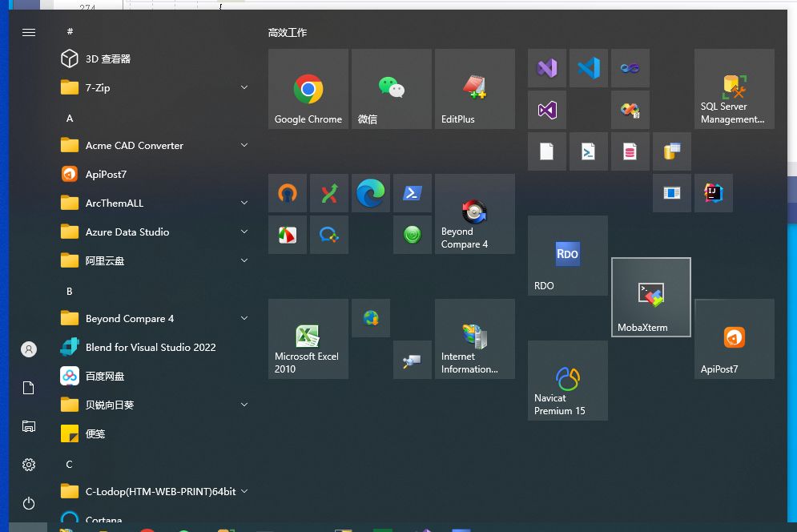Open Settings gear in Start sidebar
The image size is (797, 532).
[x=29, y=465]
